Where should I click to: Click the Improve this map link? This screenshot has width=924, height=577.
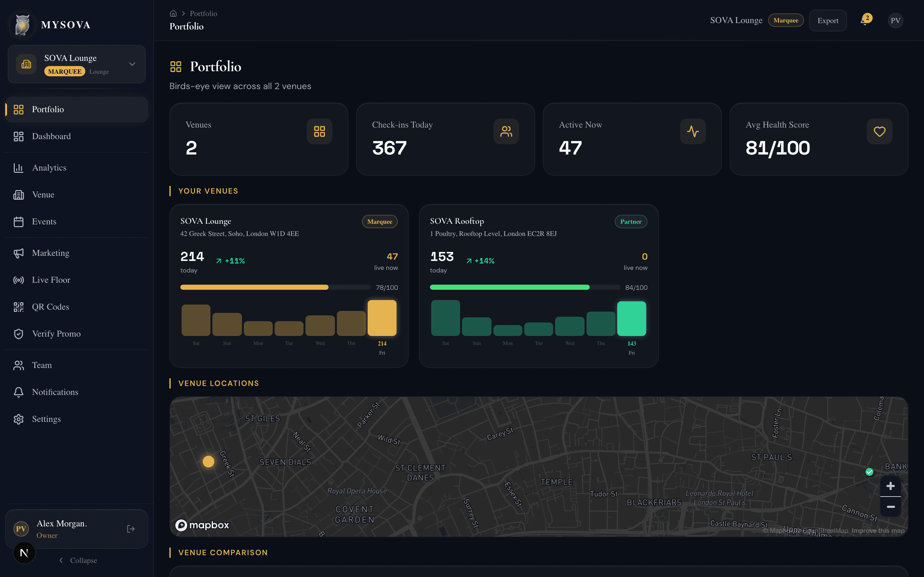click(x=878, y=531)
